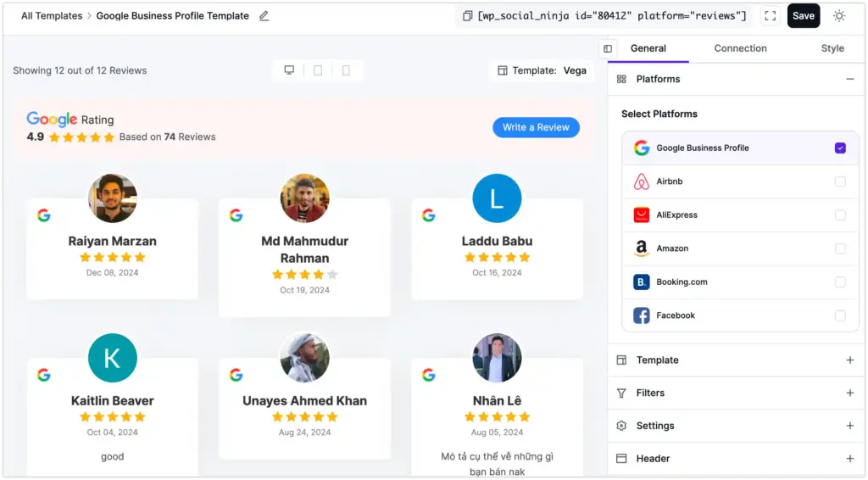
Task: Enable the Airbnb platform checkbox
Action: pyautogui.click(x=840, y=181)
